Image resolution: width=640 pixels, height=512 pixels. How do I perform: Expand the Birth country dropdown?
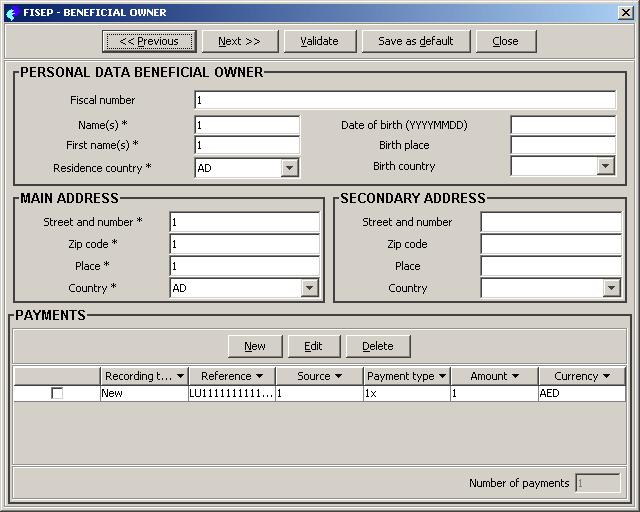605,166
